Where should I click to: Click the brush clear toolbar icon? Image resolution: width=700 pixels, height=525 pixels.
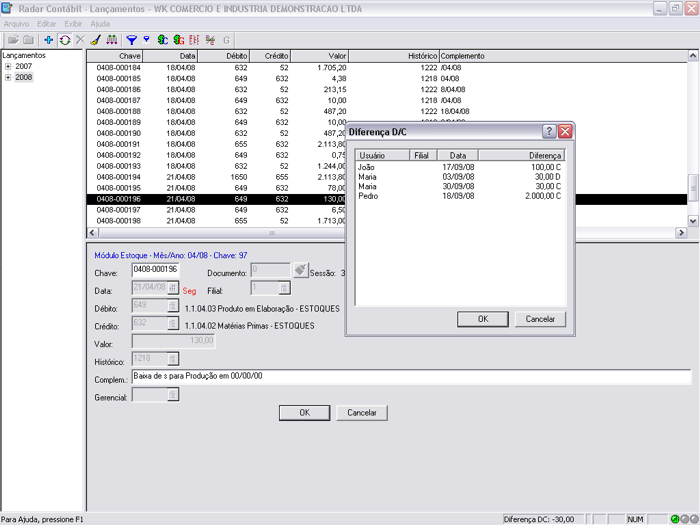(x=95, y=40)
